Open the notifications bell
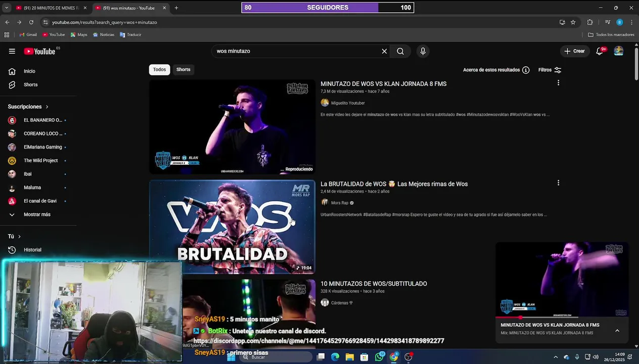 pos(600,51)
